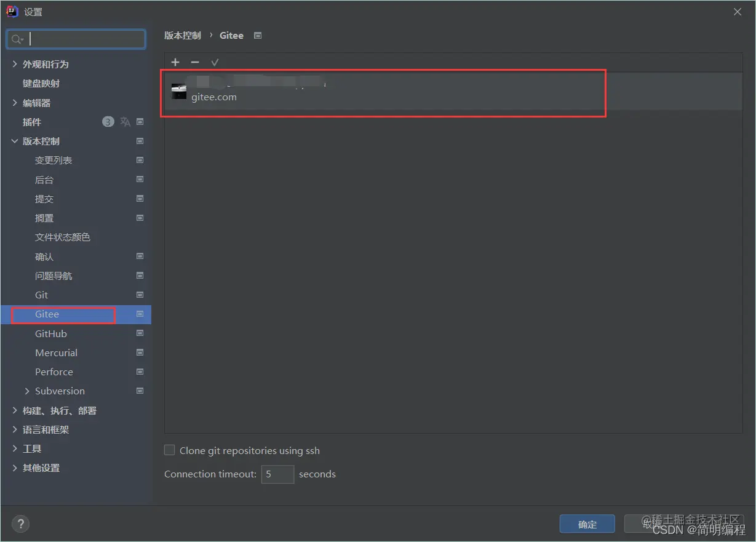Screen dimensions: 756x542
Task: Click the Connection timeout value field
Action: (x=277, y=474)
